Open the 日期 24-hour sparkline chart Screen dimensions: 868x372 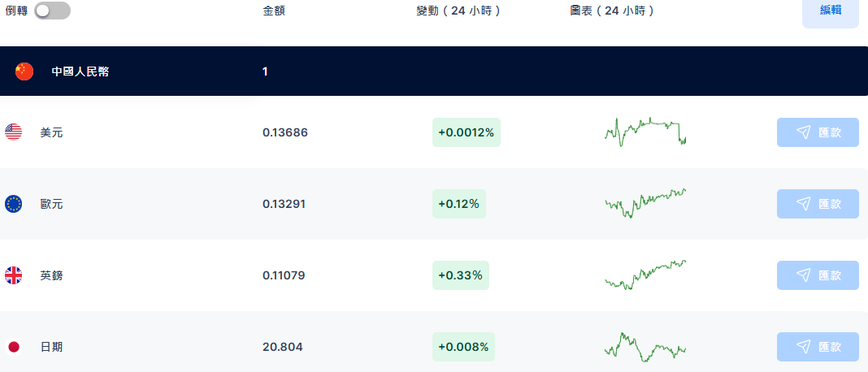645,347
